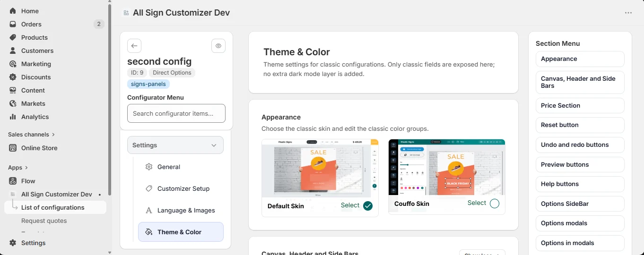Toggle the eye preview button
644x255 pixels.
click(x=218, y=46)
